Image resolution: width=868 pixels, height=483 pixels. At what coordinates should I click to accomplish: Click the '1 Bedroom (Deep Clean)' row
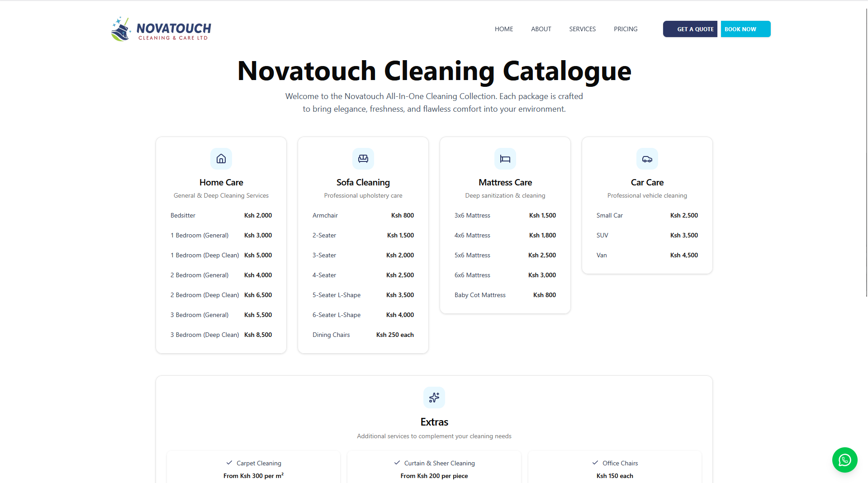221,255
